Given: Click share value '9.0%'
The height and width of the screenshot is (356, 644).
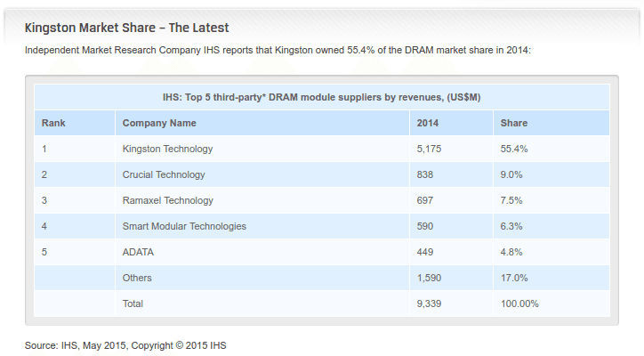Looking at the screenshot, I should 511,174.
